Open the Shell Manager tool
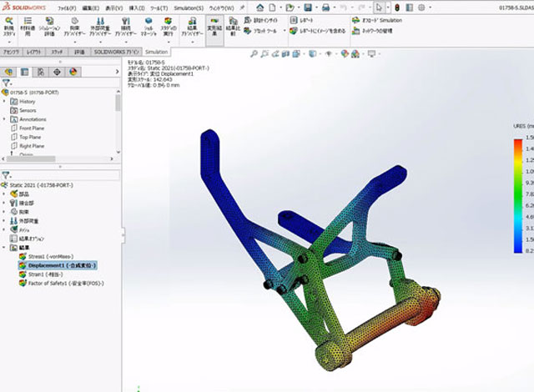534x392 pixels. [x=149, y=28]
